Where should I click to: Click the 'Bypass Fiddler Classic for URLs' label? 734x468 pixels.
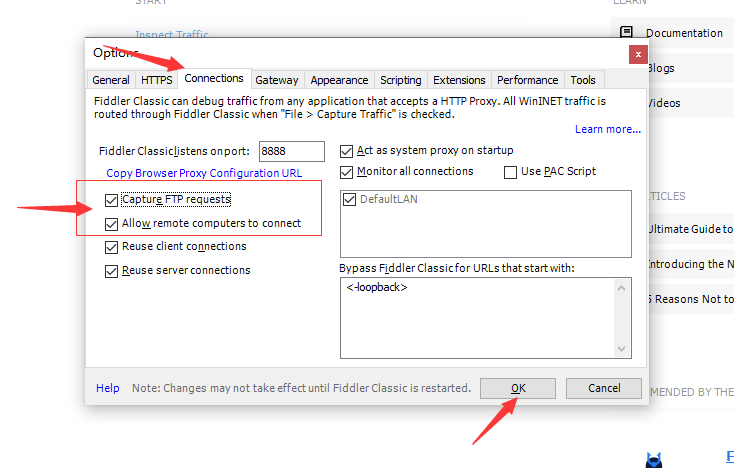457,268
